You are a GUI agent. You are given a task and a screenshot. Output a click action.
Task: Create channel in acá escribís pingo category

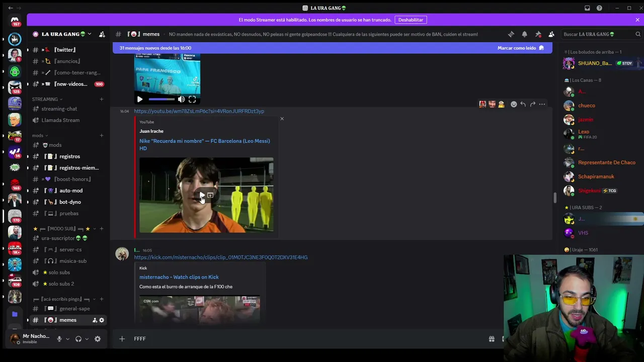coord(102,299)
